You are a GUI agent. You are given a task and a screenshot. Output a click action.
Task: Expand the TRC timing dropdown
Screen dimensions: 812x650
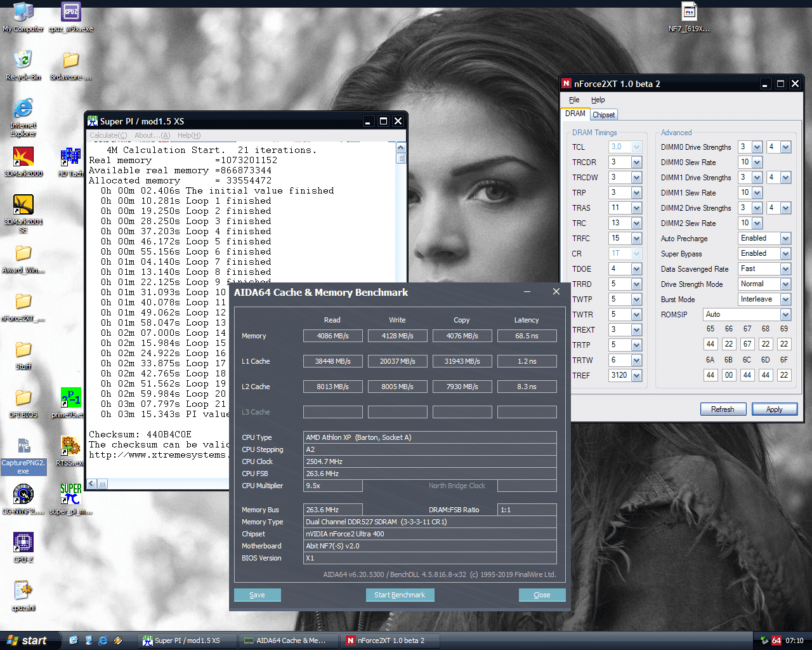tap(636, 223)
